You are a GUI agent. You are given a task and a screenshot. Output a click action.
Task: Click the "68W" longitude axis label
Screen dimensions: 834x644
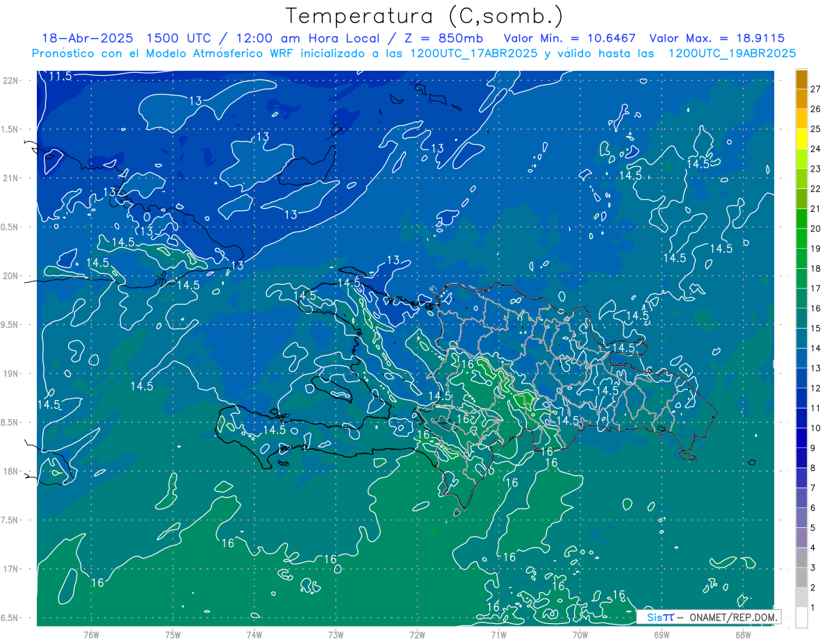(x=743, y=635)
